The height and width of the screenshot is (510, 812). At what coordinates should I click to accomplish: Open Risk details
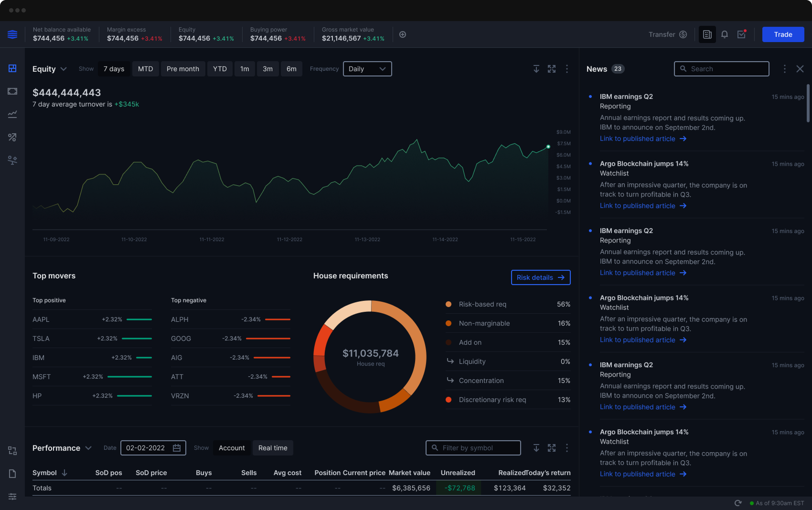540,278
